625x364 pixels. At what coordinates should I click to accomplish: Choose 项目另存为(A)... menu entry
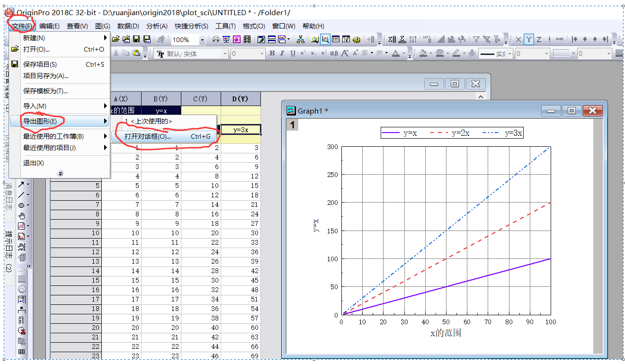(x=60, y=76)
